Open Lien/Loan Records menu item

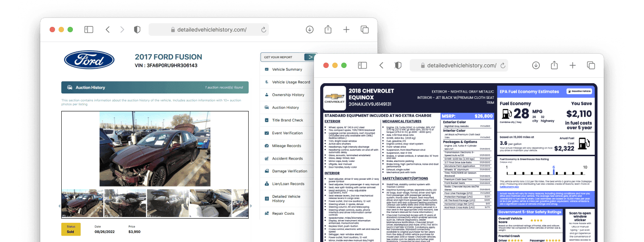click(x=287, y=184)
